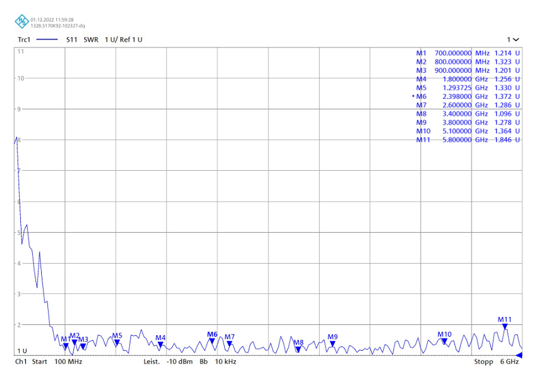The width and height of the screenshot is (538, 392).
Task: Click the Stopp 6 GHz frequency label
Action: pyautogui.click(x=496, y=362)
